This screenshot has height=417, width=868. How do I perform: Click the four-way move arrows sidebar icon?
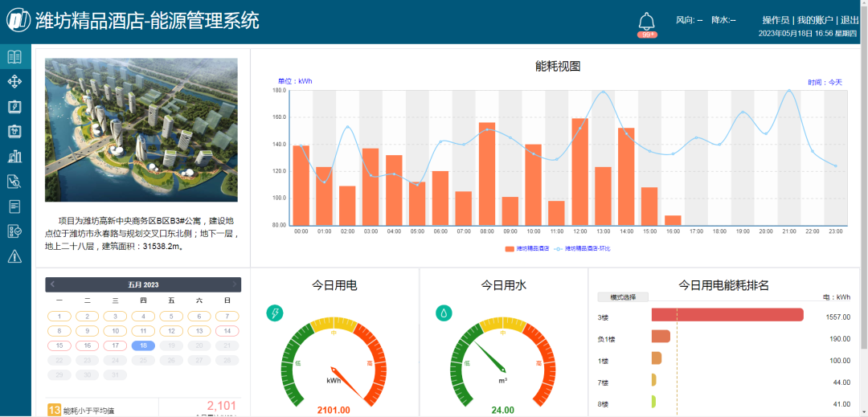(14, 82)
